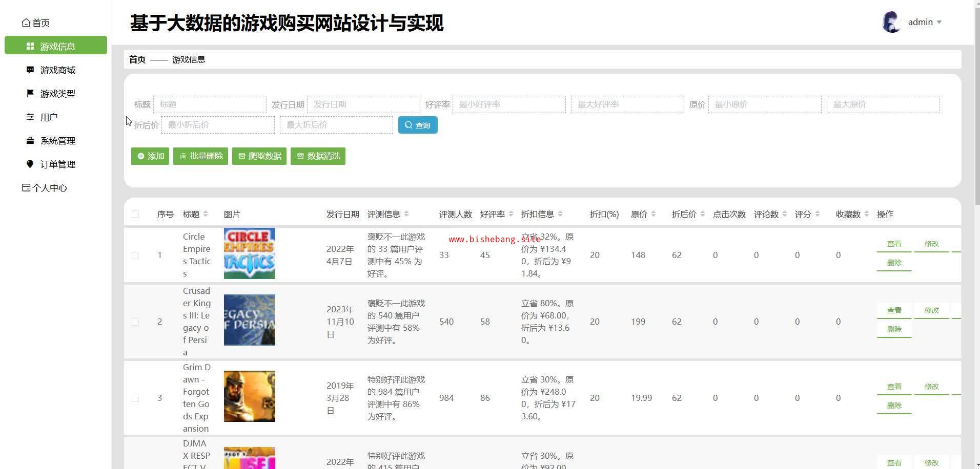This screenshot has height=469, width=980.
Task: Click the 个人中心 card icon
Action: [26, 188]
